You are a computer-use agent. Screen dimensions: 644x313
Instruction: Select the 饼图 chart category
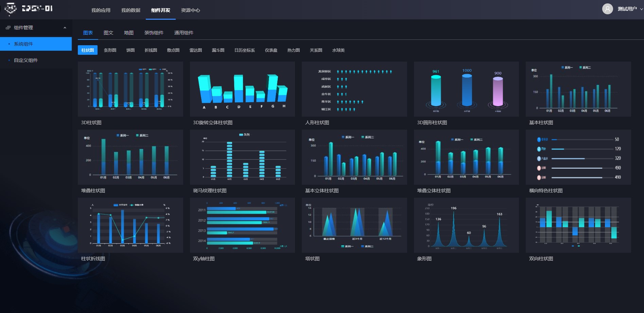130,50
